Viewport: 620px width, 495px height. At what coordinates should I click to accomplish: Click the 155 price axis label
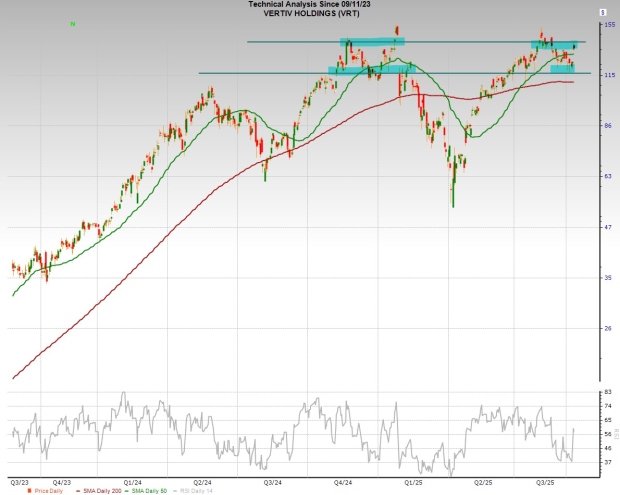[x=608, y=26]
